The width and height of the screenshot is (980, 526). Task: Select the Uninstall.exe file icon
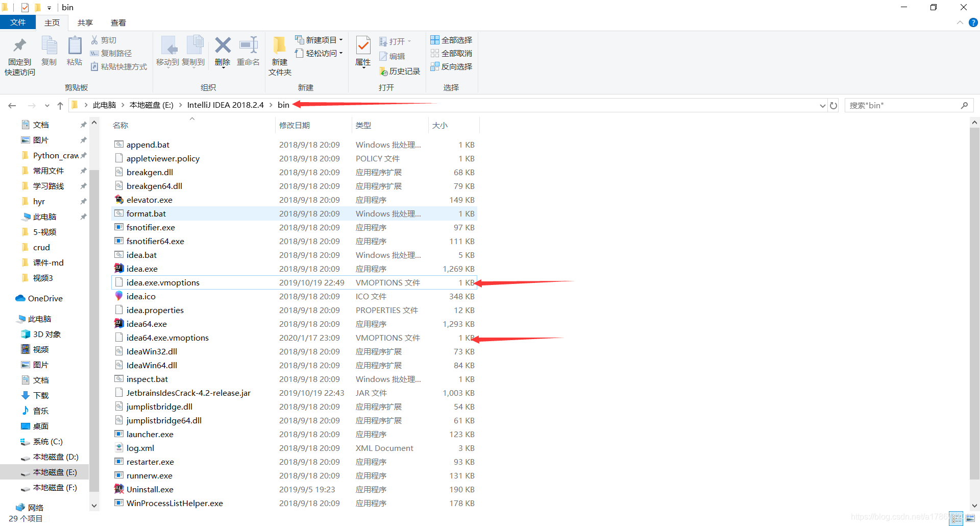[x=118, y=489]
